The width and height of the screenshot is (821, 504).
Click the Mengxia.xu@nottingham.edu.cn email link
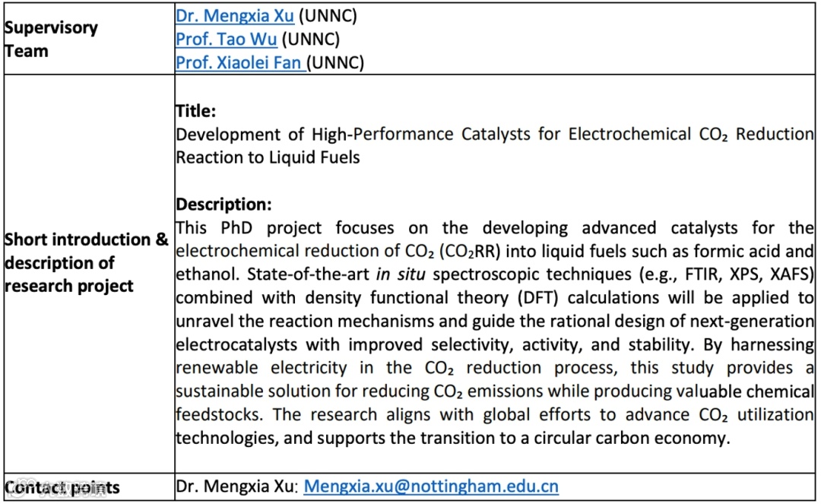(431, 486)
